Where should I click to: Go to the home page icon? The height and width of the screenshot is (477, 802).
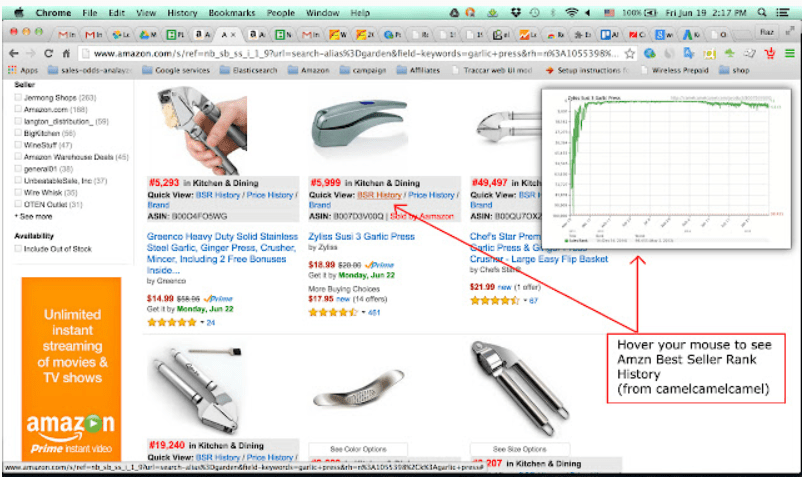(66, 53)
